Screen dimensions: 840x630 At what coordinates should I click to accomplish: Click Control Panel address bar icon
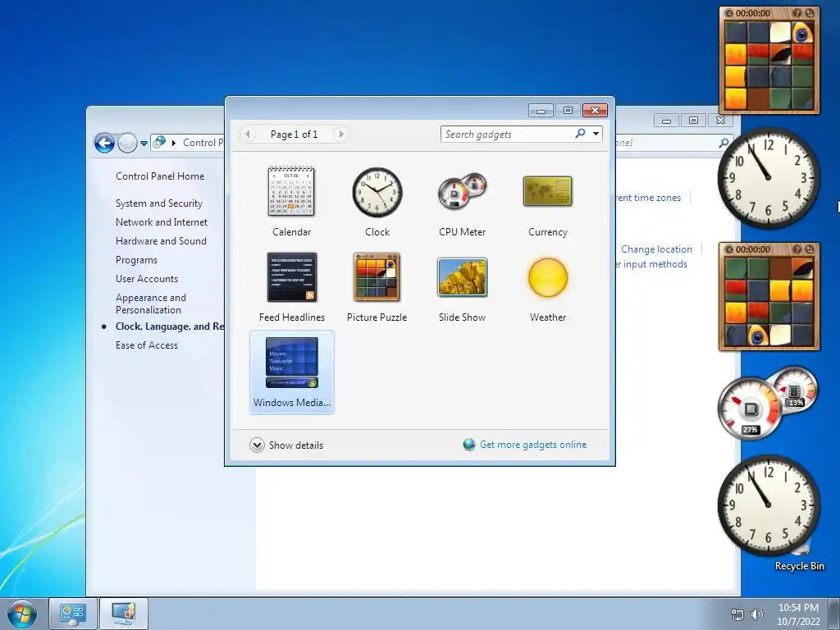[x=159, y=143]
